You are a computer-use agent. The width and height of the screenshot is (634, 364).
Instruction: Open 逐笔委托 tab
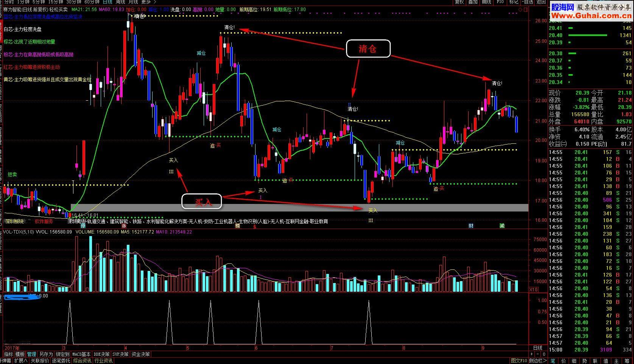(61, 361)
